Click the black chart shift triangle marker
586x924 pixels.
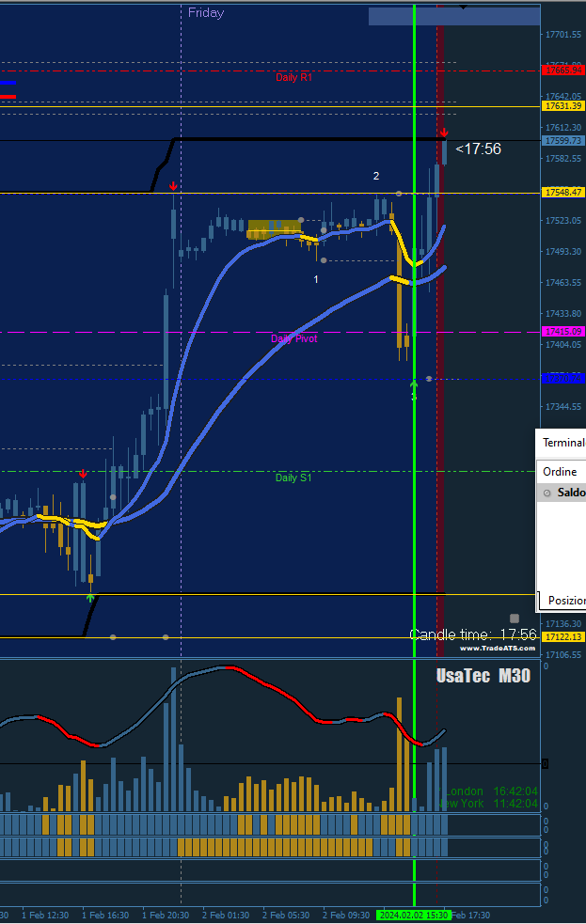[464, 8]
